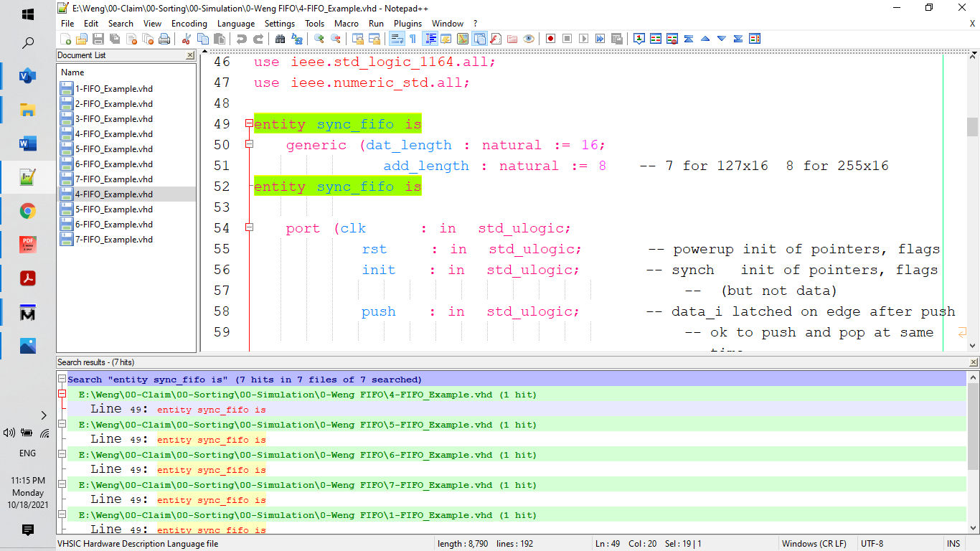Click the Copy toolbar icon
Screen dimensions: 980x551
pyautogui.click(x=202, y=39)
